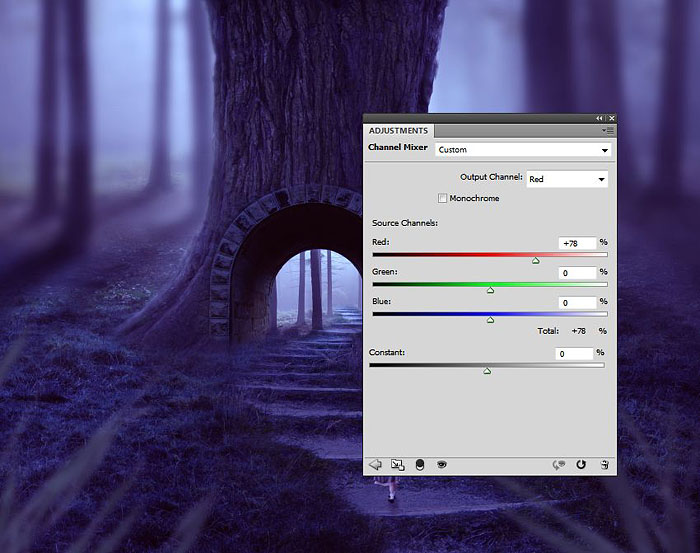Switch panel to expanded view icon
This screenshot has height=553, width=700.
[397, 464]
